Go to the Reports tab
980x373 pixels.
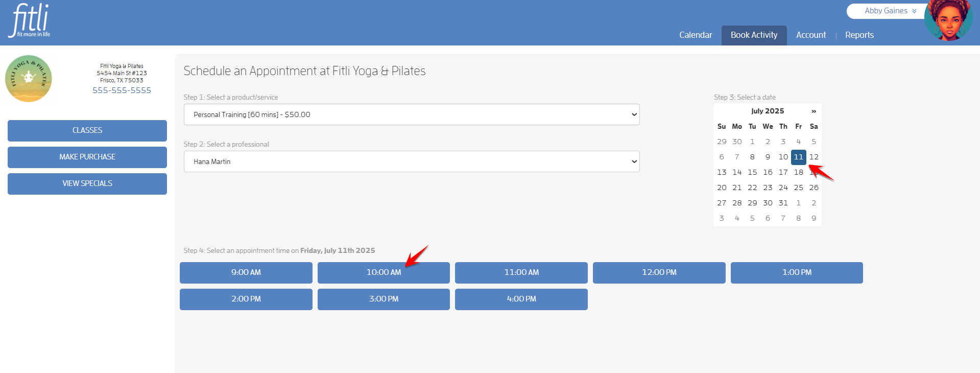(x=859, y=35)
